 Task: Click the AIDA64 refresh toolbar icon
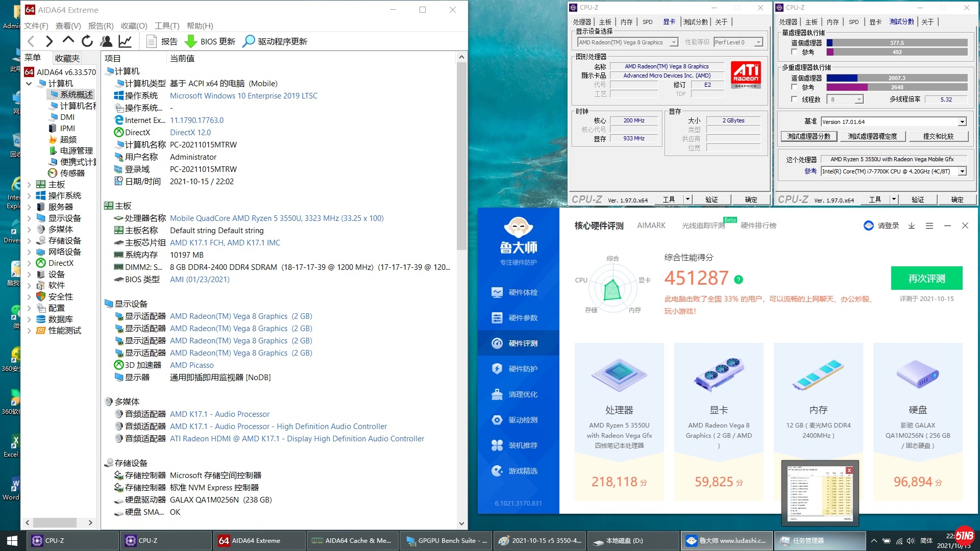point(87,41)
